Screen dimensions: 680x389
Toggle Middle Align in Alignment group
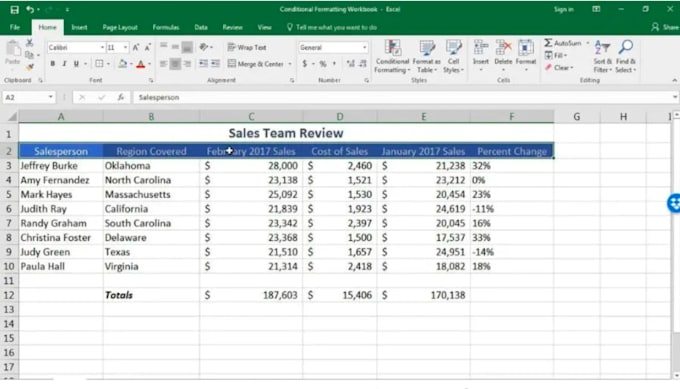pyautogui.click(x=175, y=46)
